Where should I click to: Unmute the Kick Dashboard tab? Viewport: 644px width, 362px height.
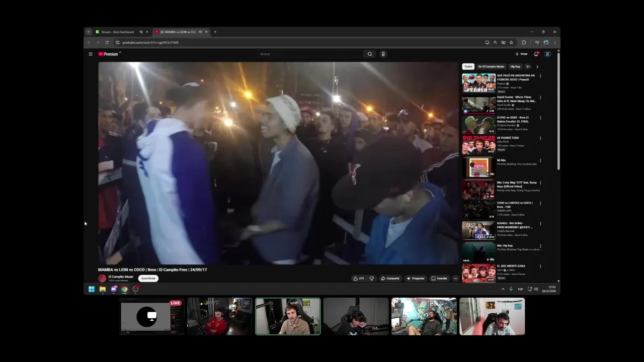pos(141,32)
